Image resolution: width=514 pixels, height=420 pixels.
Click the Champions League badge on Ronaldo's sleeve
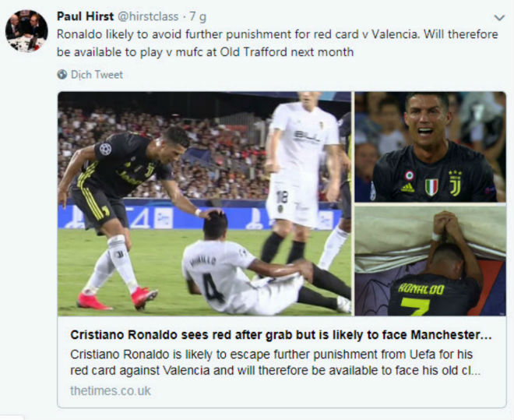pos(105,149)
